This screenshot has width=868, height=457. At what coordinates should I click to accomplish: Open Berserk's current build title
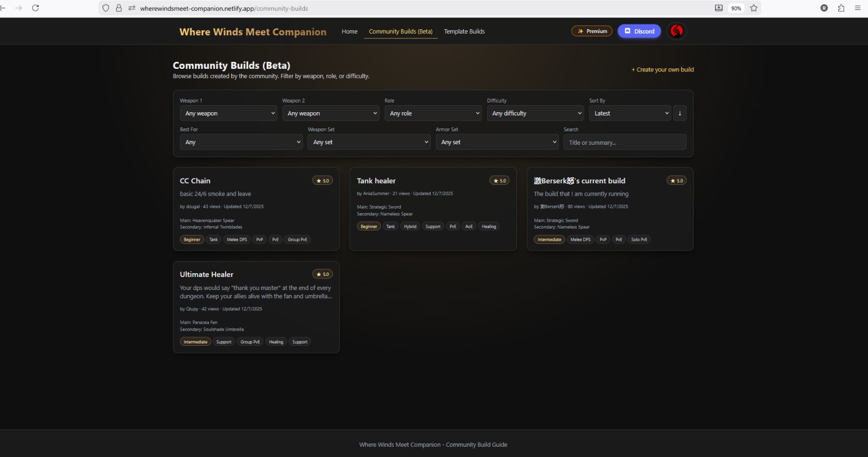[x=579, y=181]
